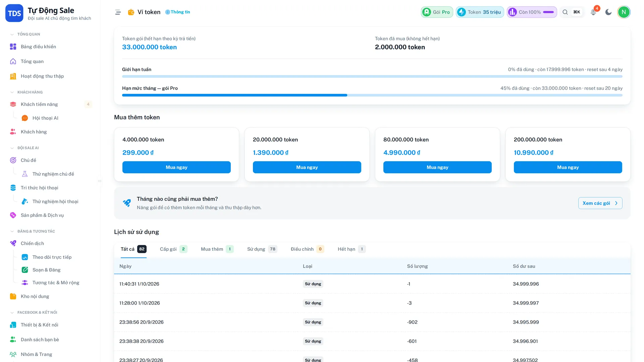The image size is (644, 362).
Task: Buy the 20.000.000 token package
Action: pyautogui.click(x=307, y=167)
